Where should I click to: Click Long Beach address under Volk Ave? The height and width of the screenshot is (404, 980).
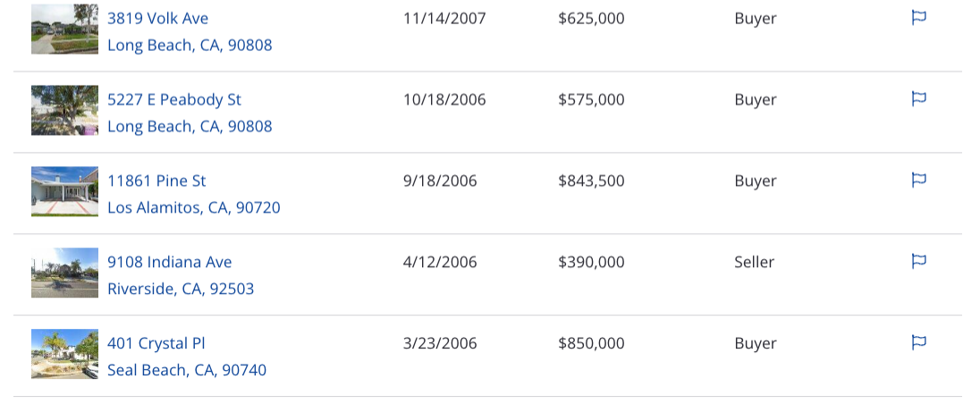click(x=190, y=45)
